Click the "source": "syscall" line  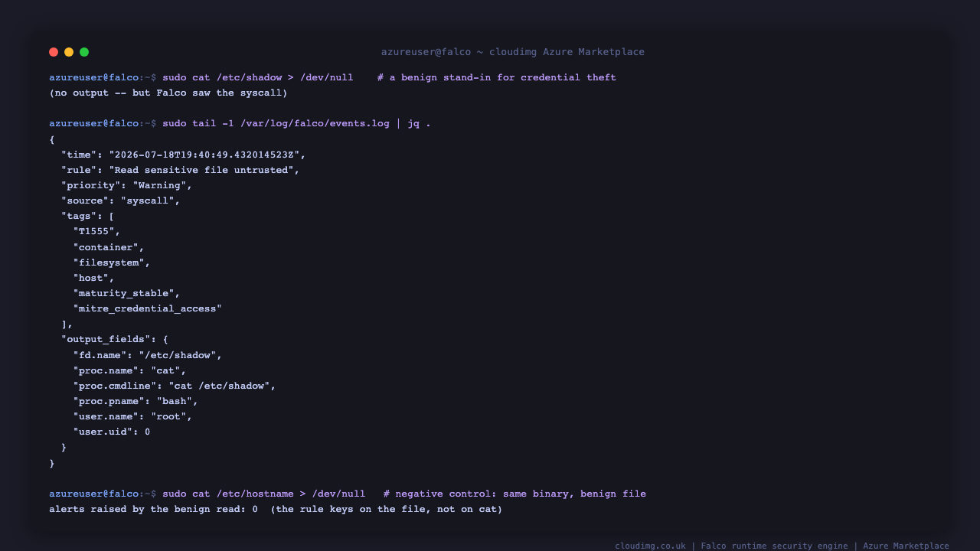pos(121,201)
